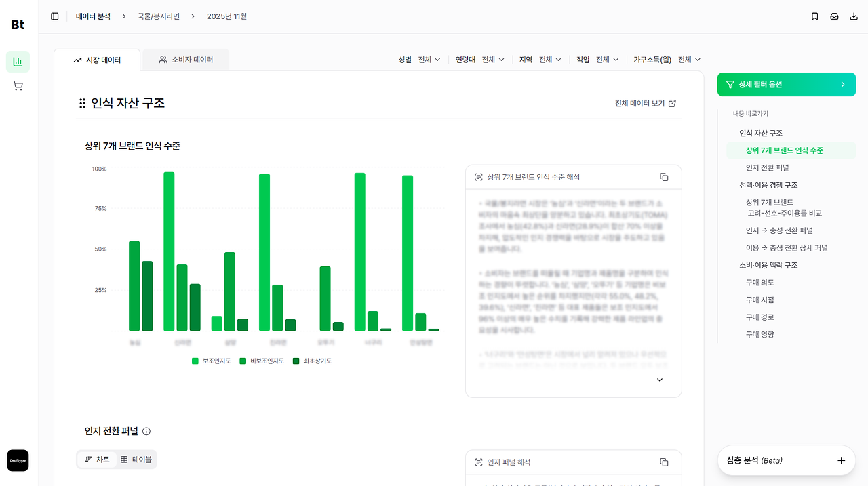Toggle the 보조인지도 legend series

[212, 361]
